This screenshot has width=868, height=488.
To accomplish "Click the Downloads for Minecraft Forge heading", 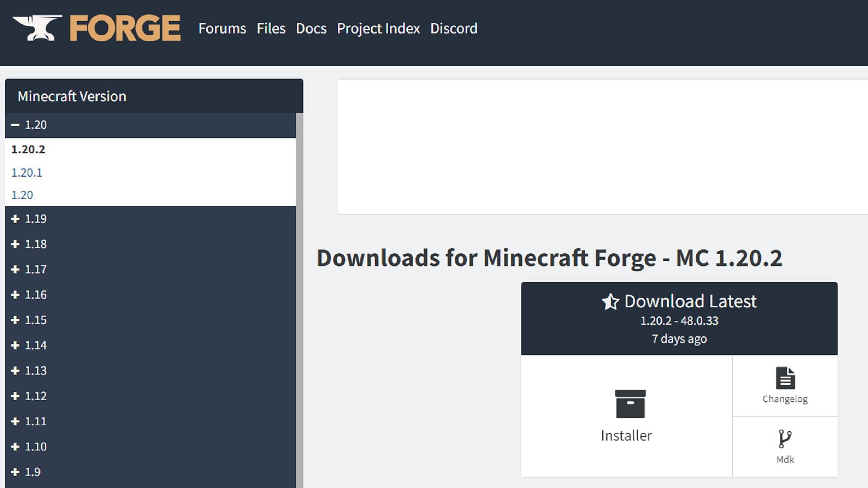I will coord(549,258).
